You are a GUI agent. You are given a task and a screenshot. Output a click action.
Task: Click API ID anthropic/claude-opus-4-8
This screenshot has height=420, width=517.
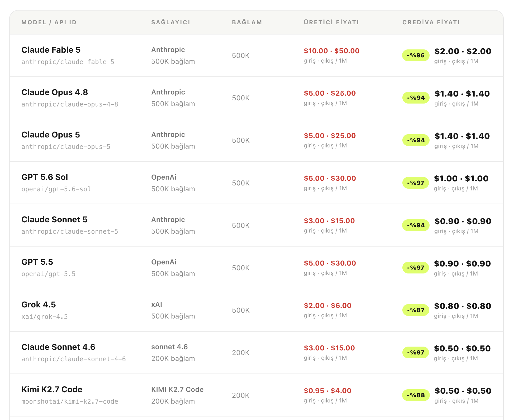(x=70, y=104)
